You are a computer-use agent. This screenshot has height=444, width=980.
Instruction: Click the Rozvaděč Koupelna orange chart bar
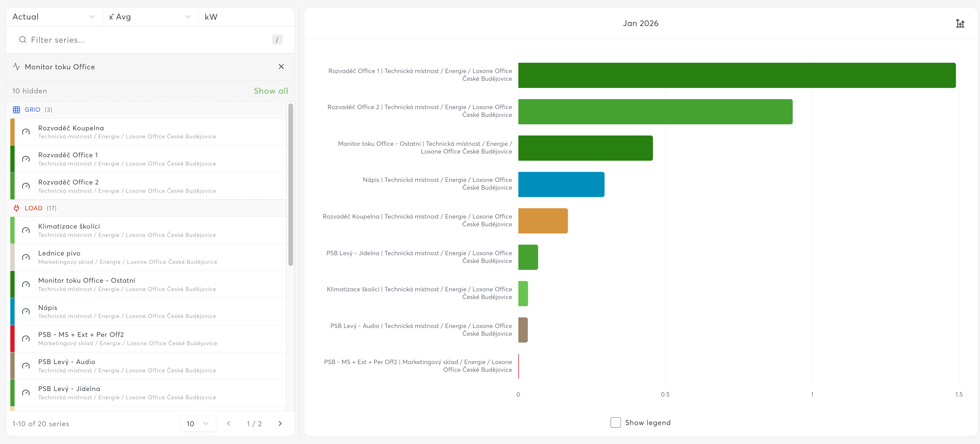tap(543, 221)
